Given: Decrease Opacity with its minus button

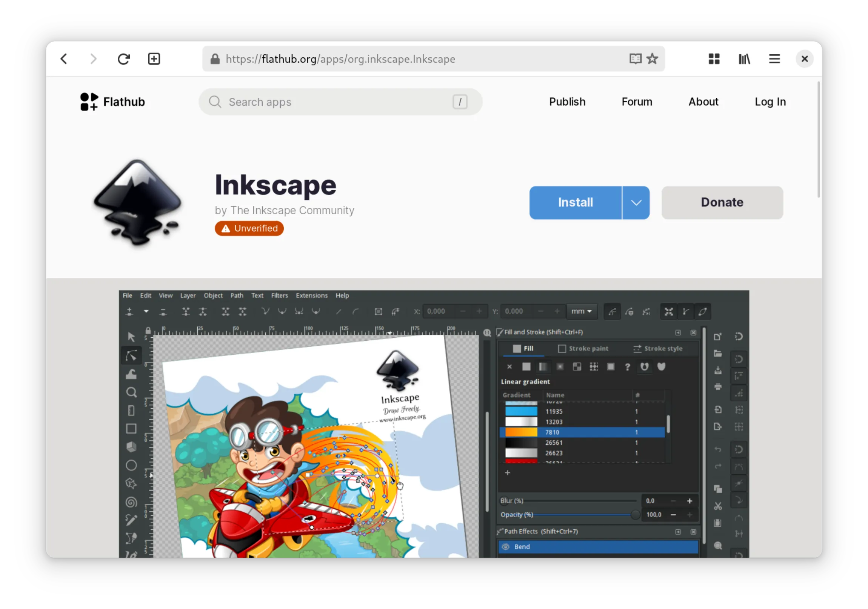Looking at the screenshot, I should point(673,515).
